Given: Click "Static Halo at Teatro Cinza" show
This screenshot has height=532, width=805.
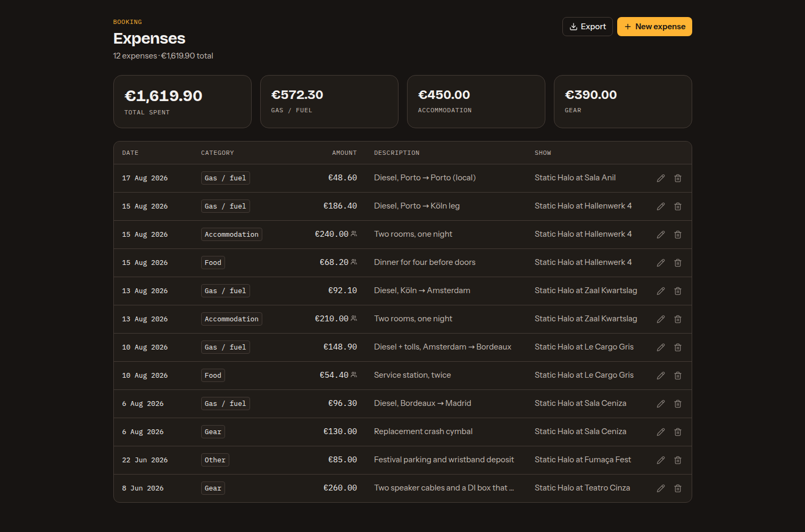Looking at the screenshot, I should (x=582, y=488).
